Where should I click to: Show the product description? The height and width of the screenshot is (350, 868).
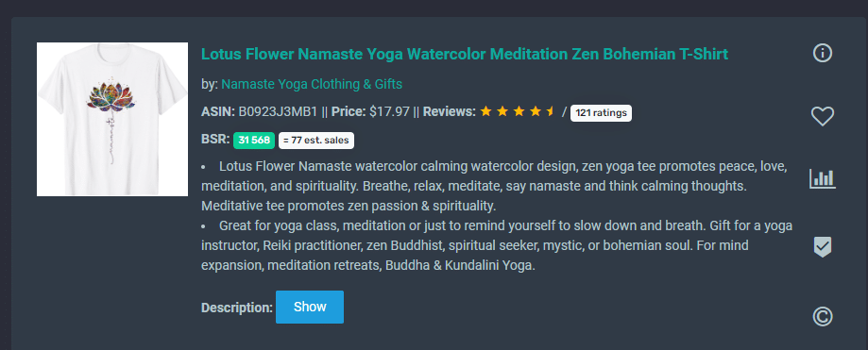pyautogui.click(x=310, y=307)
